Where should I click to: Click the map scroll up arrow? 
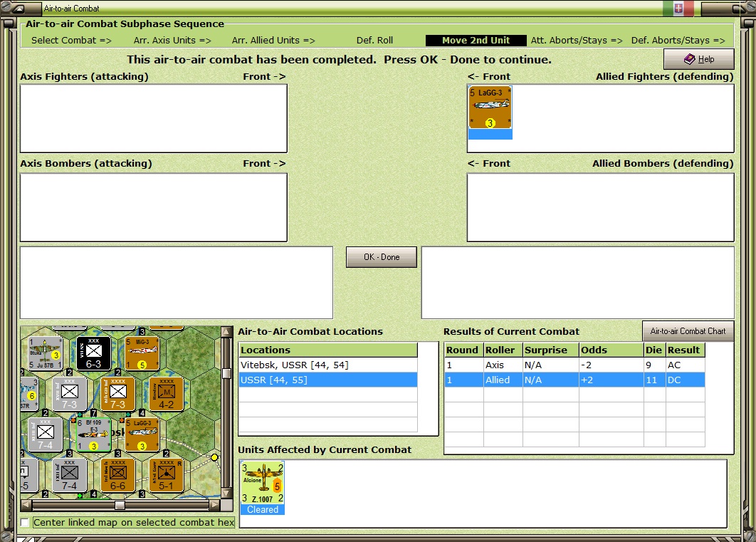pyautogui.click(x=226, y=332)
